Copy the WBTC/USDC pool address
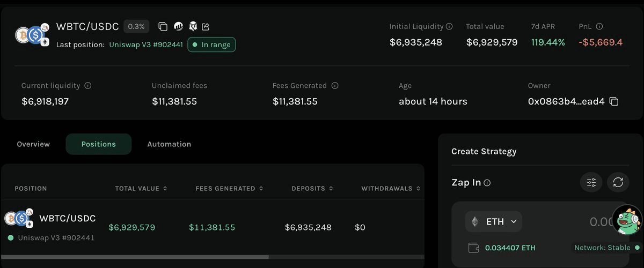 coord(163,26)
